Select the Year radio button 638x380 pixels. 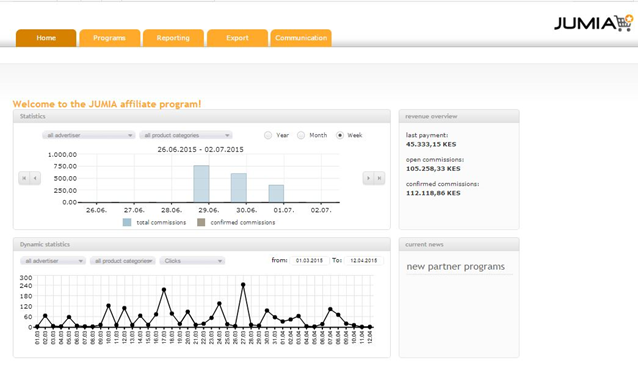click(268, 135)
